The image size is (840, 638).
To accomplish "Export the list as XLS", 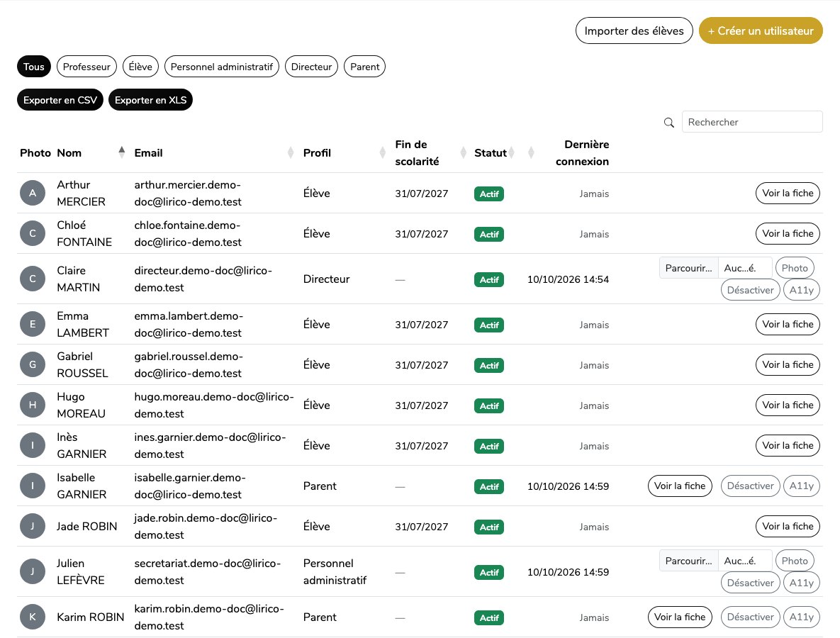I will coord(150,100).
